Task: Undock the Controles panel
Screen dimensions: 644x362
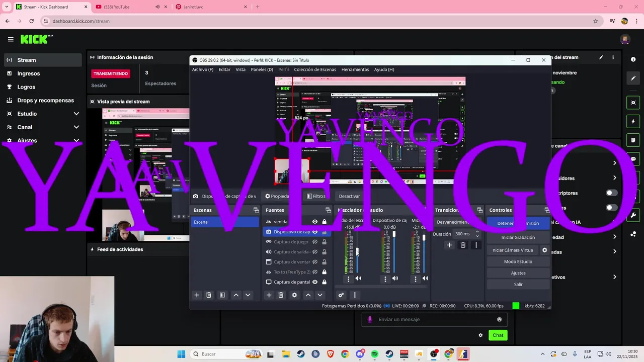Action: coord(547,210)
